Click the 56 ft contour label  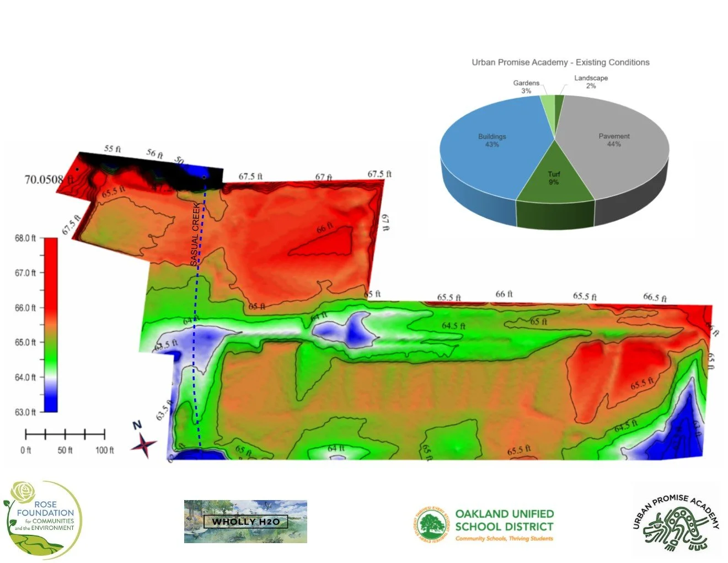click(155, 153)
